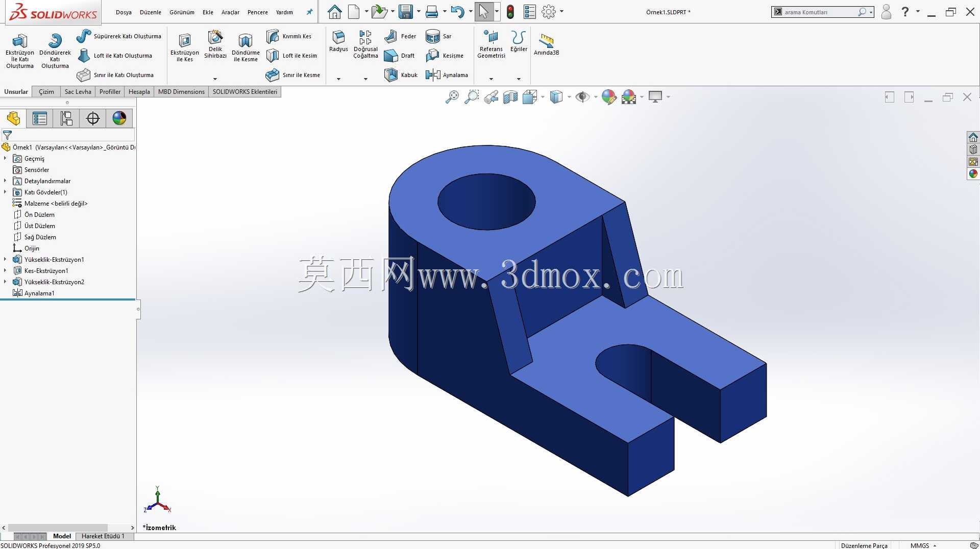This screenshot has height=549, width=980.
Task: Open the Görünüm menu
Action: point(182,12)
